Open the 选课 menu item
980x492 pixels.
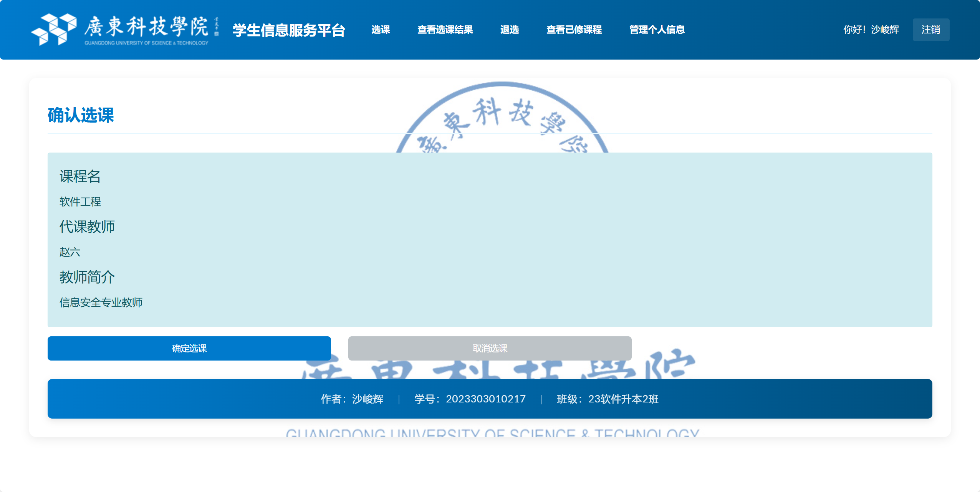380,30
